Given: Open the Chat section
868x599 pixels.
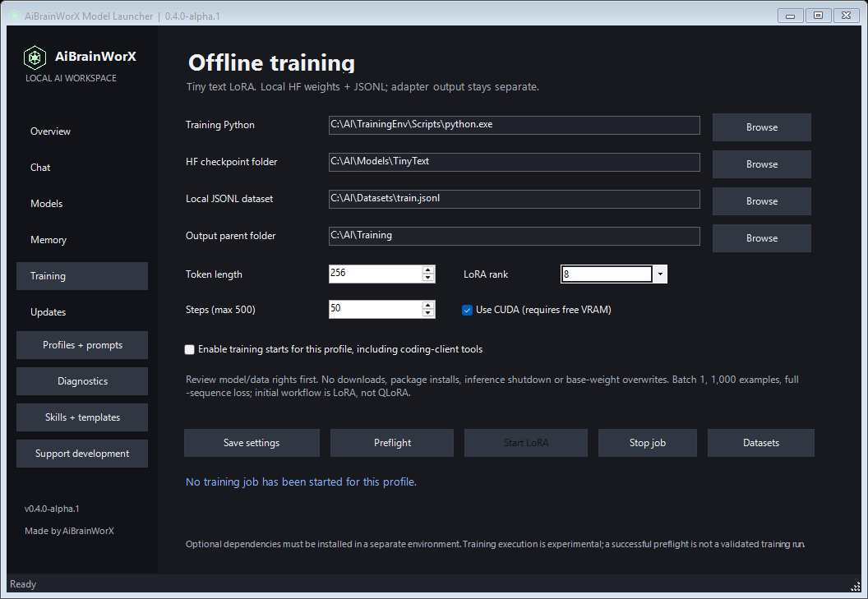Looking at the screenshot, I should [x=40, y=167].
